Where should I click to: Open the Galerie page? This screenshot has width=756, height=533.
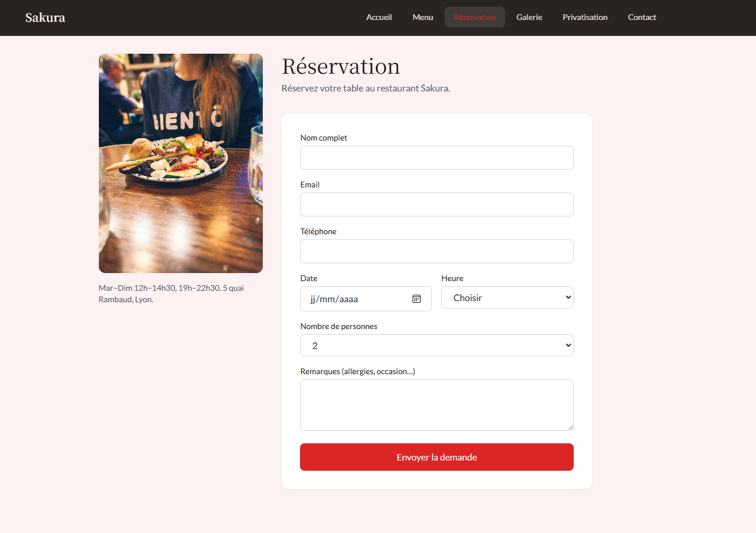(529, 17)
